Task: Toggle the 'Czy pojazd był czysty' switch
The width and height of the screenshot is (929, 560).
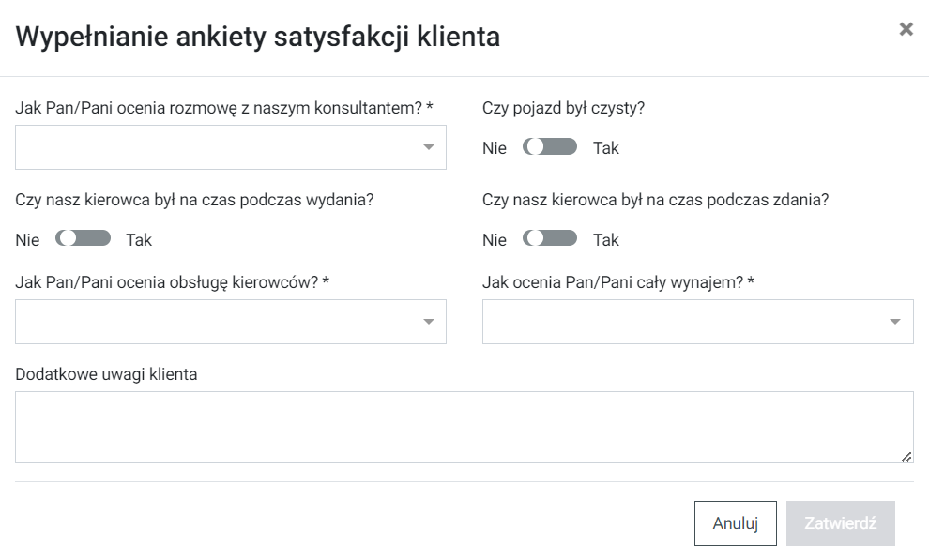Action: click(x=551, y=147)
